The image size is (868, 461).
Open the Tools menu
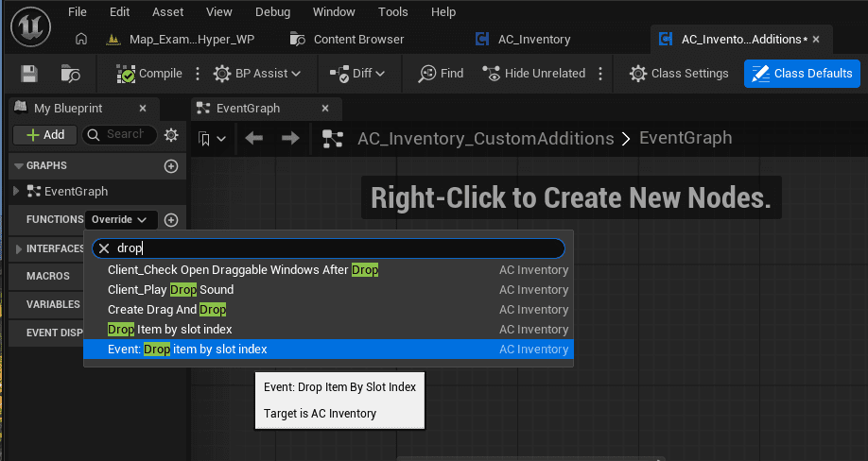pos(393,11)
